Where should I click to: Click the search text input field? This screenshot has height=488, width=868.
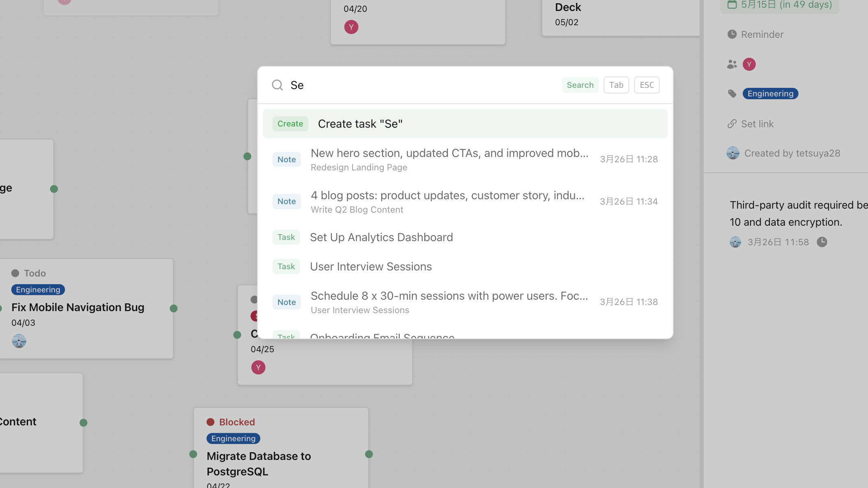coord(423,85)
